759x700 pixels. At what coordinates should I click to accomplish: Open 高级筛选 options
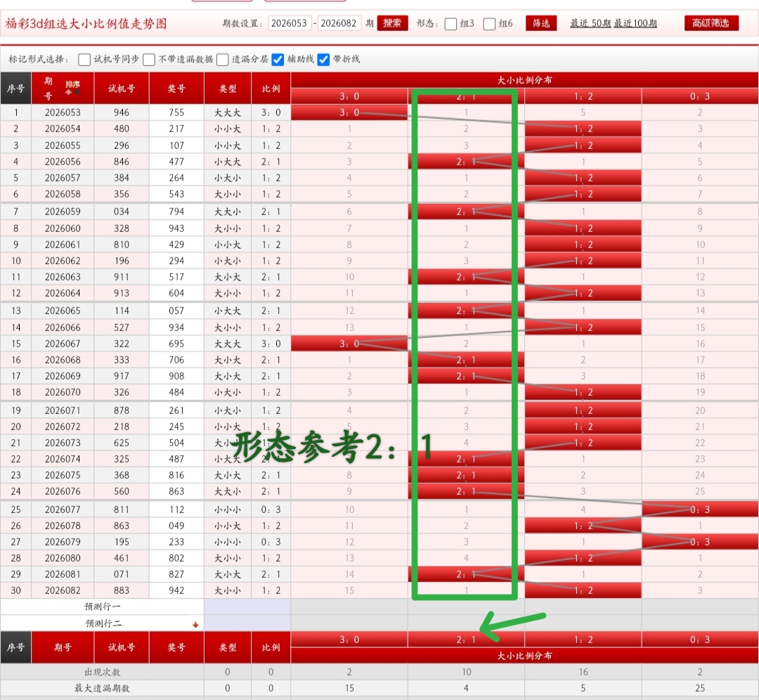point(711,23)
